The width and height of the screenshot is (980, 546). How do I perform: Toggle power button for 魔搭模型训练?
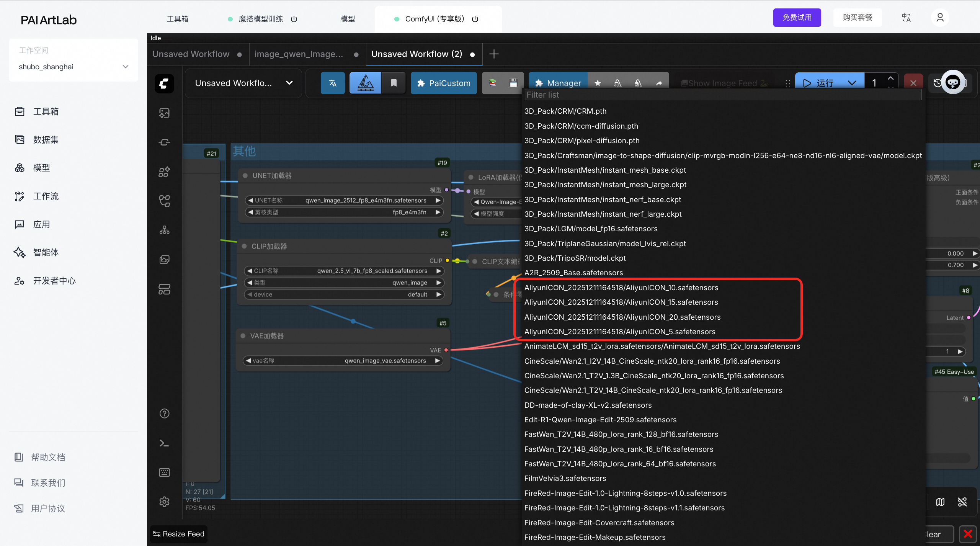click(x=294, y=19)
